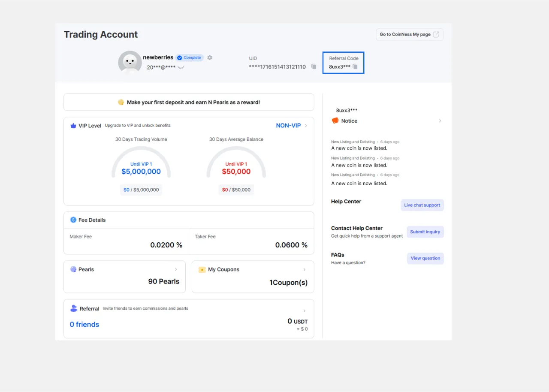This screenshot has width=549, height=392.
Task: Click the My Coupons ticket icon
Action: [x=202, y=270]
